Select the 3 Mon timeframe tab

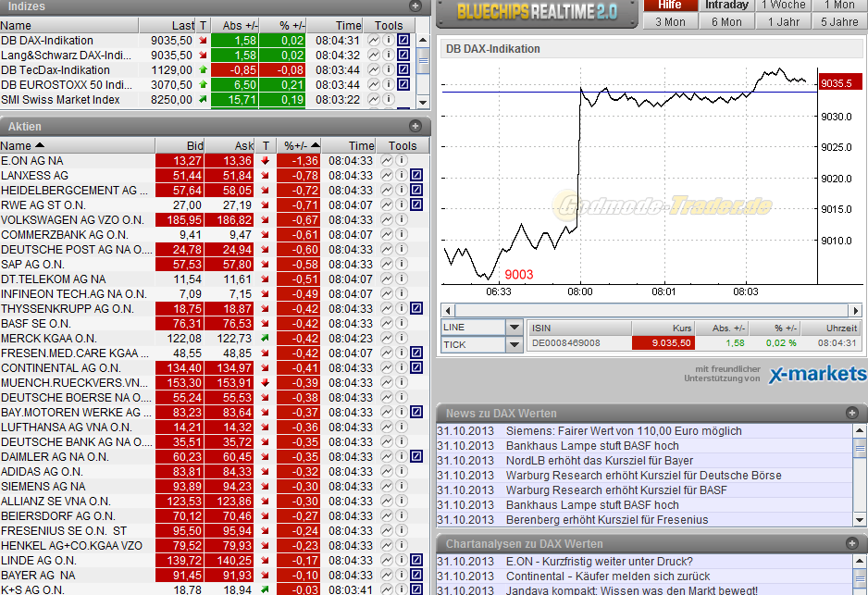pyautogui.click(x=670, y=21)
